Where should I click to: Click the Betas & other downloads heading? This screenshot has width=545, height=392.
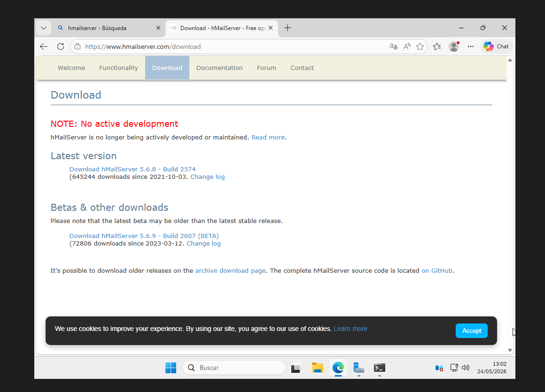click(109, 208)
